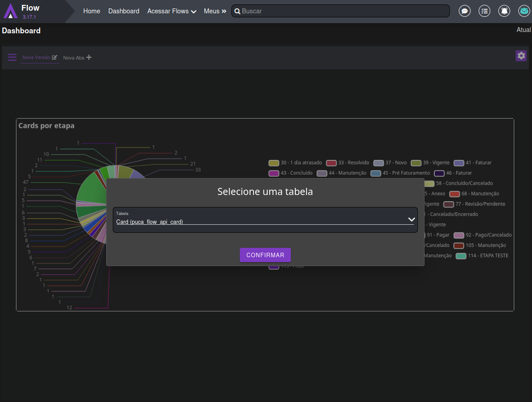This screenshot has width=532, height=402.
Task: Click the Dashboard navigation link
Action: [123, 11]
